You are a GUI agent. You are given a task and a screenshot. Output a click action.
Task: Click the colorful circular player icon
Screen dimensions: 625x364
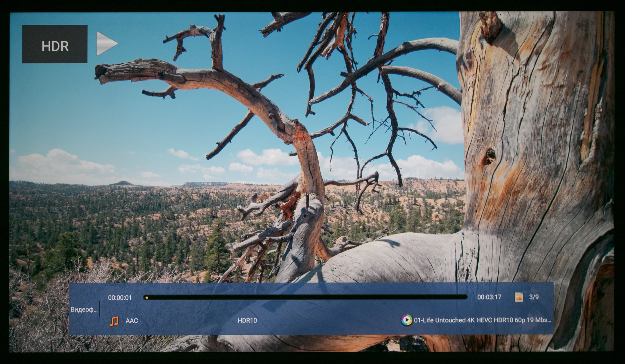coord(406,320)
